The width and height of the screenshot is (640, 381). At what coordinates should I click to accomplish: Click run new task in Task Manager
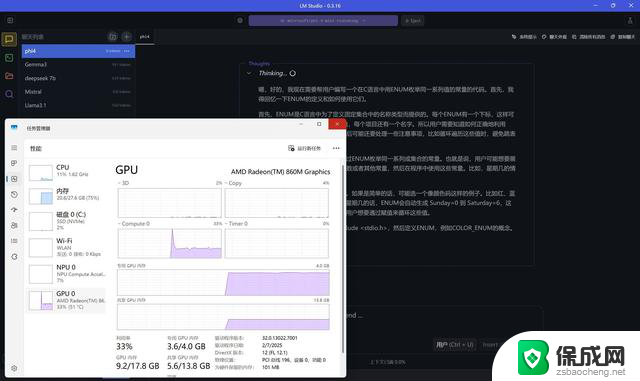click(x=304, y=148)
